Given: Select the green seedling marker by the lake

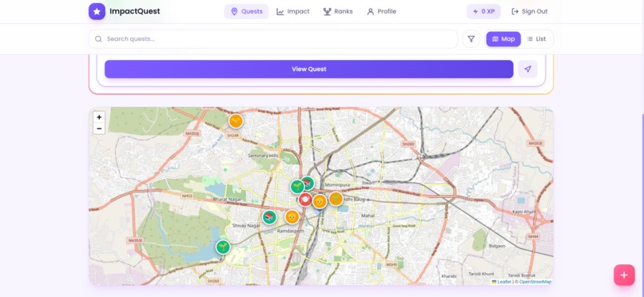Looking at the screenshot, I should click(223, 247).
